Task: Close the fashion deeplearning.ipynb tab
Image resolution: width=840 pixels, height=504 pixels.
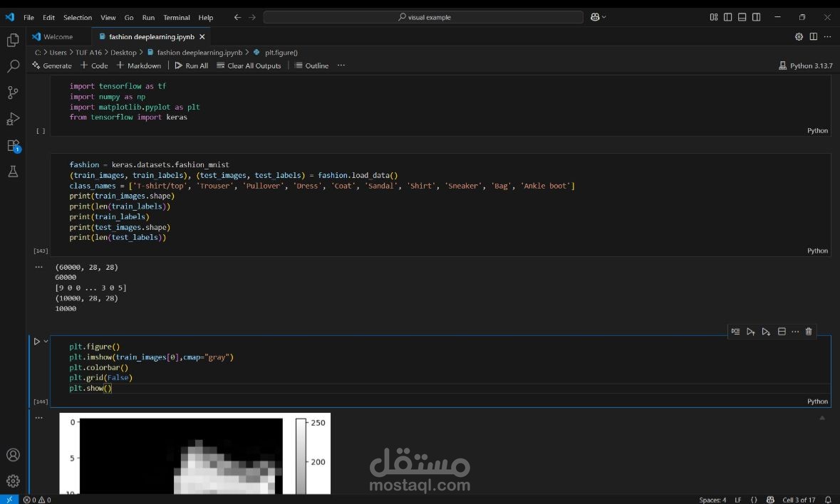Action: click(202, 36)
